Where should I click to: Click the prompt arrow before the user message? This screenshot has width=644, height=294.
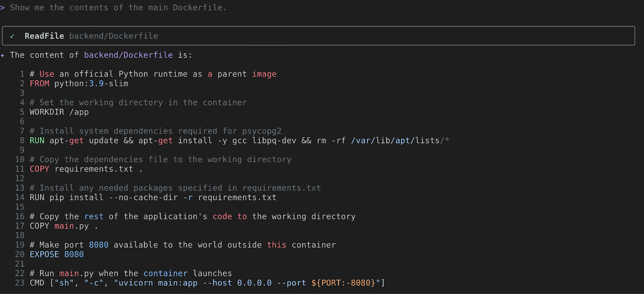click(x=2, y=8)
